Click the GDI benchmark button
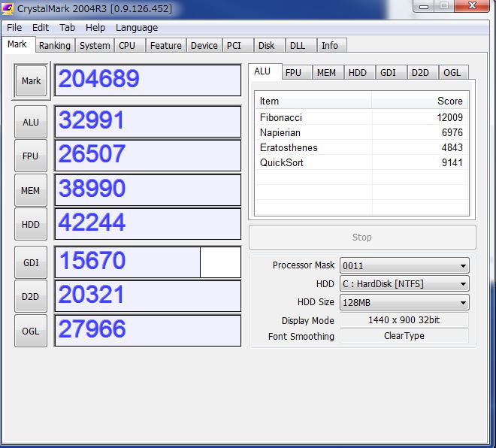Screen dimensions: 496x448 pyautogui.click(x=31, y=263)
